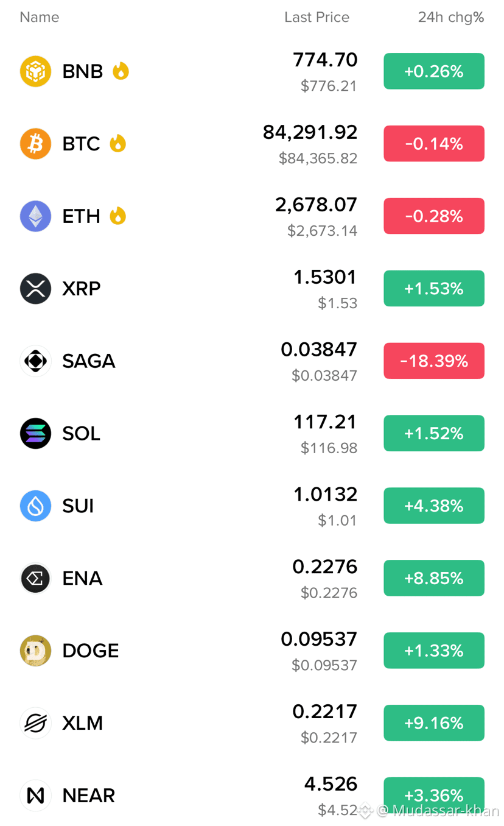This screenshot has height=826, width=504.
Task: Open the BTC price 84,291.92
Action: 310,132
